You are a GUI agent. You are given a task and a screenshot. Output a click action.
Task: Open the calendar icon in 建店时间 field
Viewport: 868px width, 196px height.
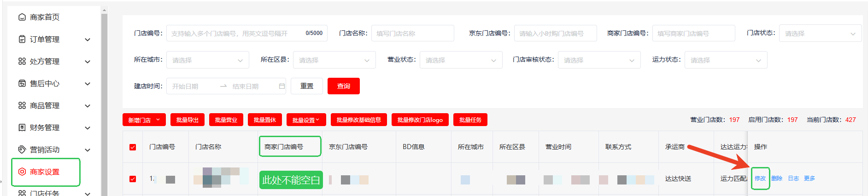(x=282, y=86)
